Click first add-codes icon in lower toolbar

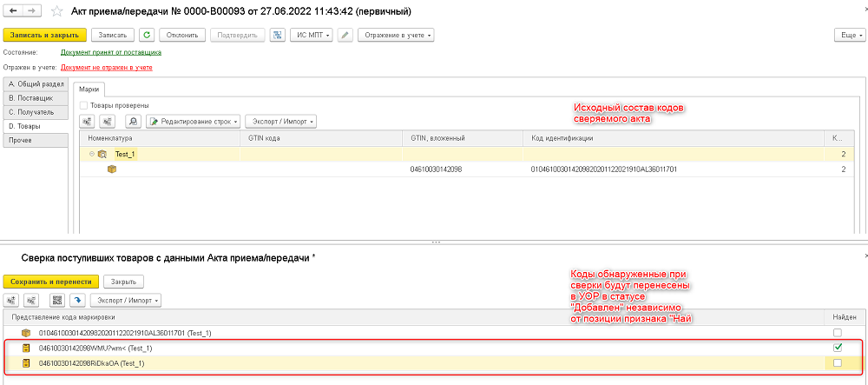[10, 300]
